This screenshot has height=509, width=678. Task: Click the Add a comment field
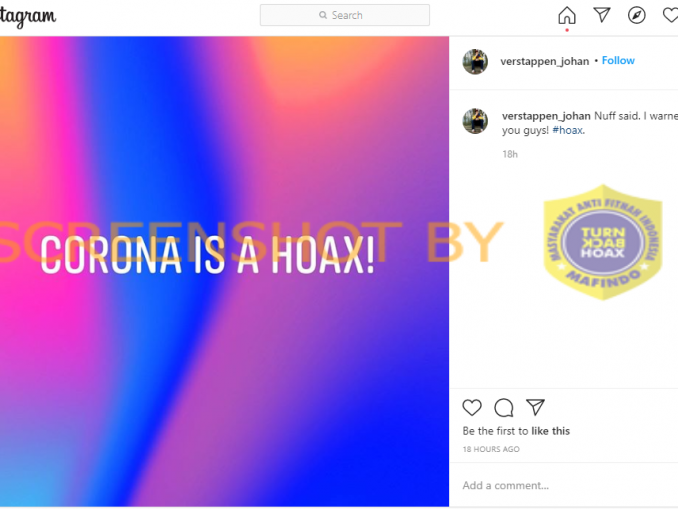563,485
